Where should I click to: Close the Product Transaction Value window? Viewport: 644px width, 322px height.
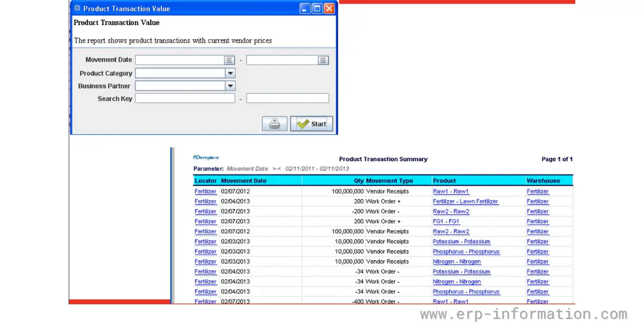(x=329, y=9)
